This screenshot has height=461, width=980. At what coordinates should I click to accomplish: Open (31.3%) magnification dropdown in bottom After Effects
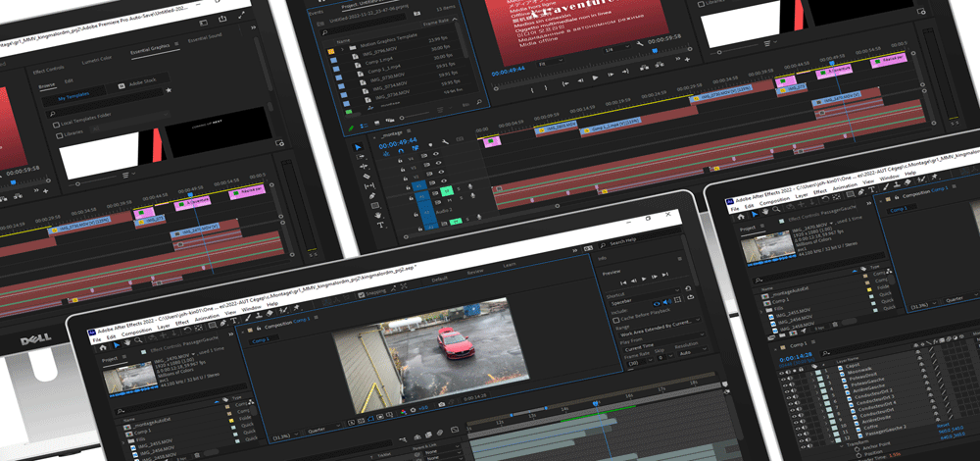(285, 435)
